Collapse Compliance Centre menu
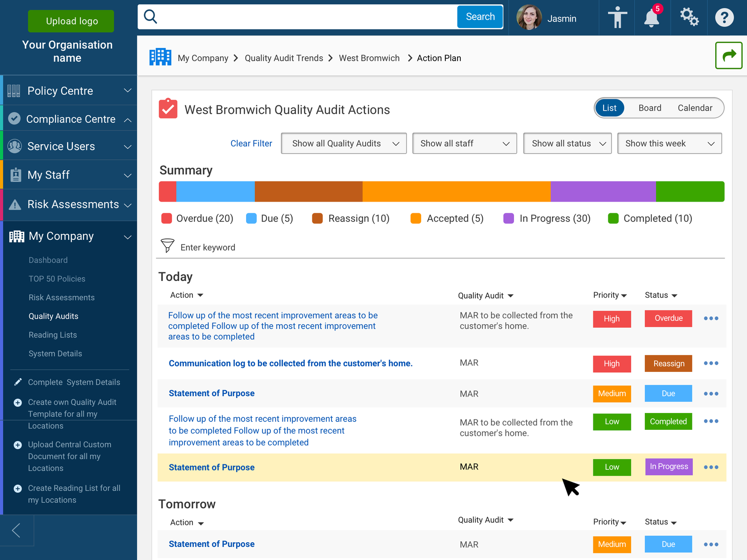The height and width of the screenshot is (560, 747). (x=127, y=120)
